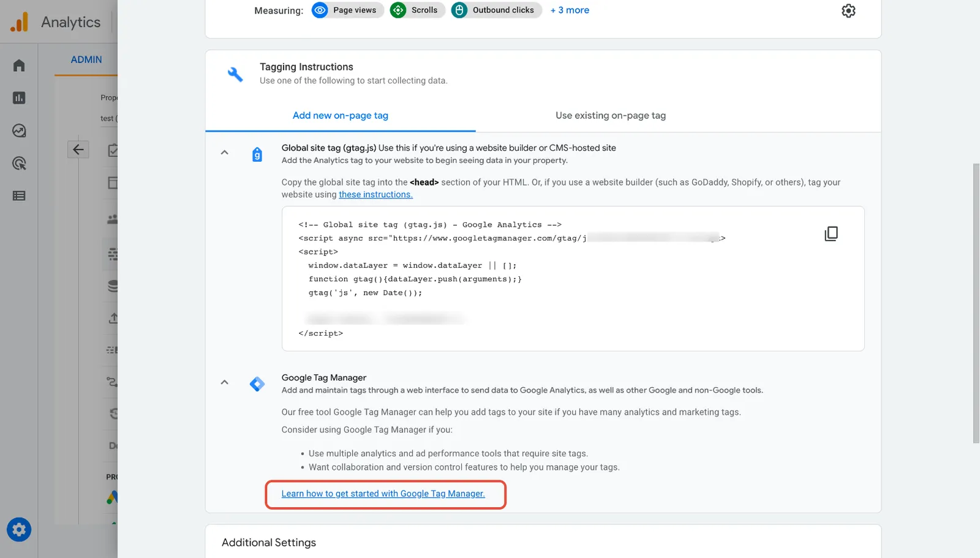Open Home in the left sidebar
This screenshot has width=980, height=558.
(19, 66)
